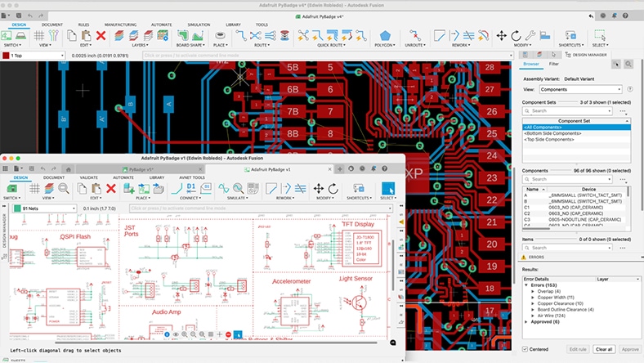Select the Move tool in PCB Modify group
The width and height of the screenshot is (644, 363).
(x=501, y=36)
